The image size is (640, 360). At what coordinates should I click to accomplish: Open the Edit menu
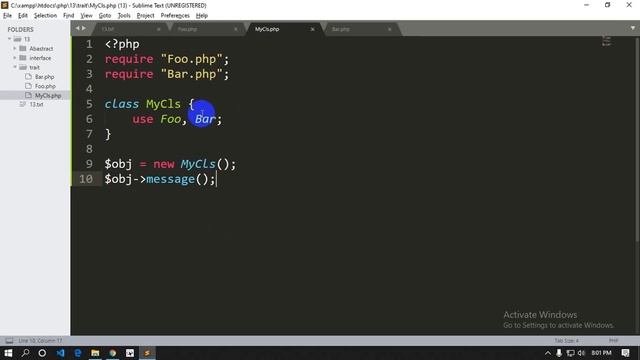(23, 16)
